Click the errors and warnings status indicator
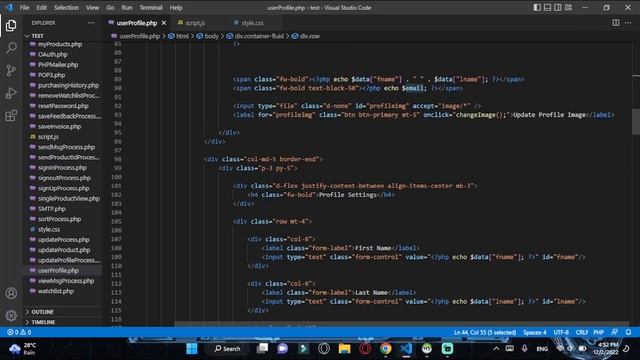640x360 pixels. (19, 332)
